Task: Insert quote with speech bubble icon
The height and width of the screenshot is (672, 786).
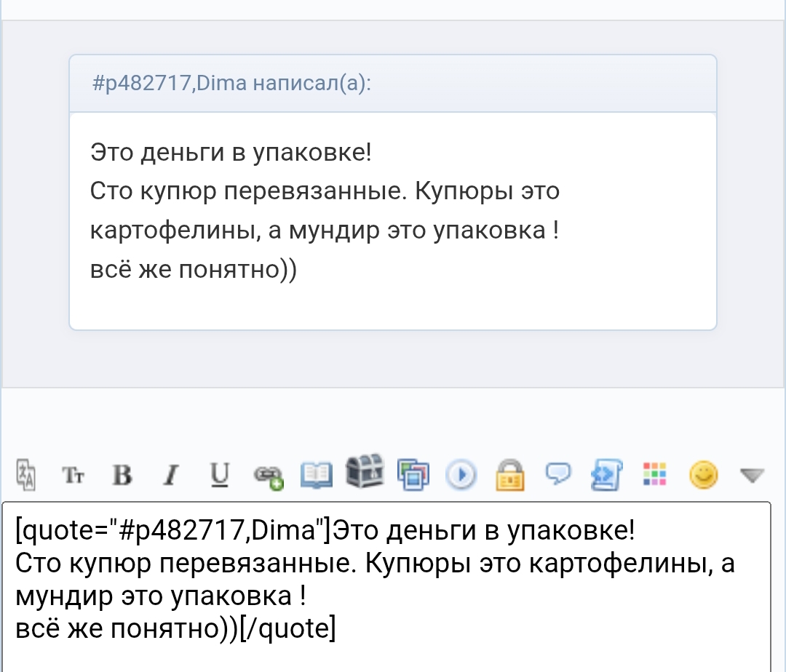Action: (x=558, y=474)
